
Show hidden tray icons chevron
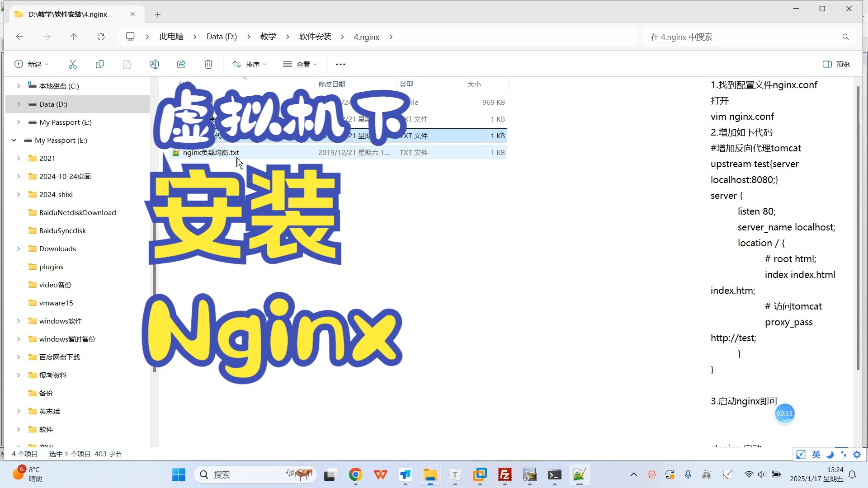point(633,474)
